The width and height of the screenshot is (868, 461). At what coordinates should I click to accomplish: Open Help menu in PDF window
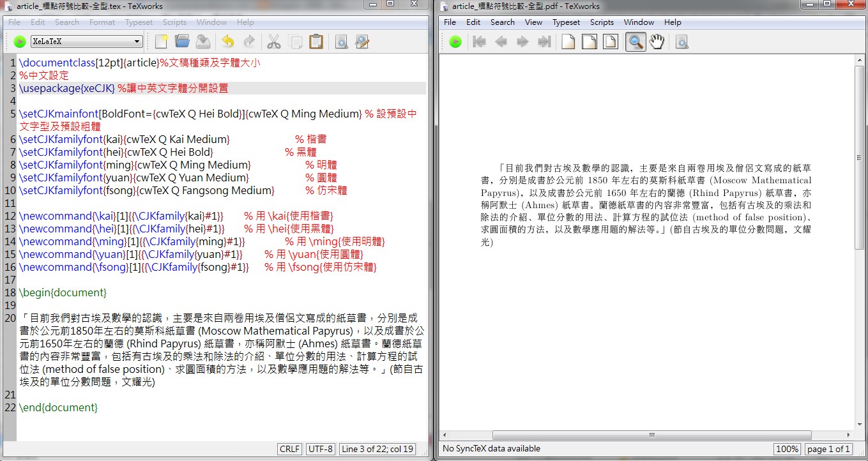[x=673, y=22]
